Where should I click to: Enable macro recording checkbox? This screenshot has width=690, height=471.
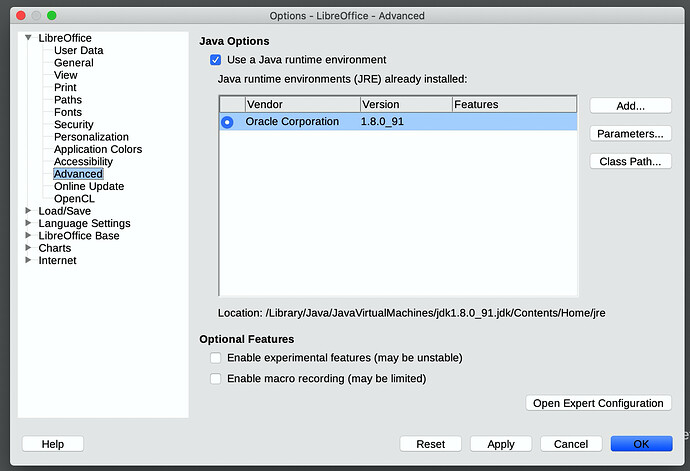click(x=215, y=378)
